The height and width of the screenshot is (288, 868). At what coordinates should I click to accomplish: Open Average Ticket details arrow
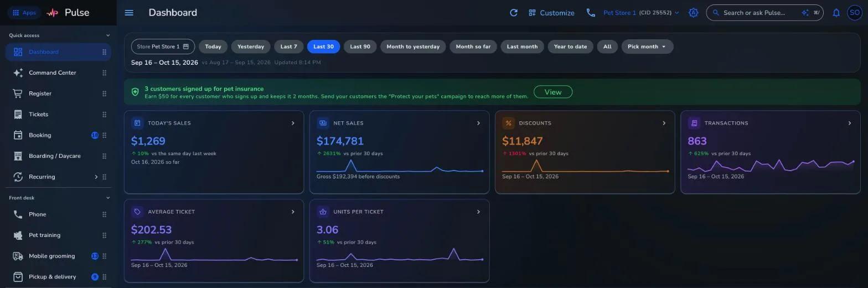tap(293, 212)
